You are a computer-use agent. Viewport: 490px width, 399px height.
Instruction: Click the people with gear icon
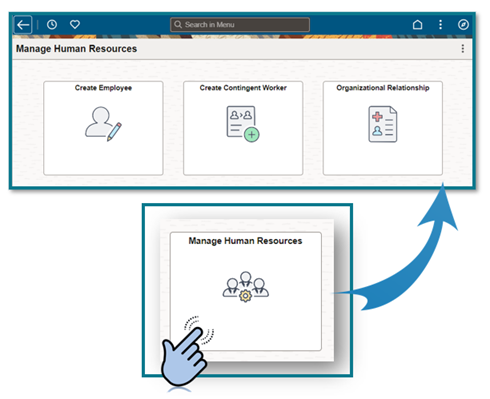click(246, 287)
